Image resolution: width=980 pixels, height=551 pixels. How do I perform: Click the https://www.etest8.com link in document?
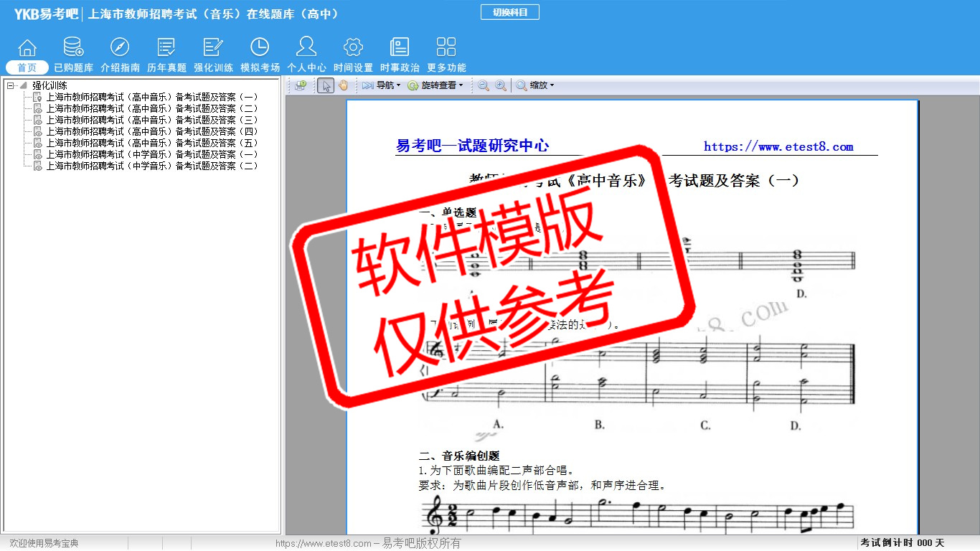[x=778, y=146]
